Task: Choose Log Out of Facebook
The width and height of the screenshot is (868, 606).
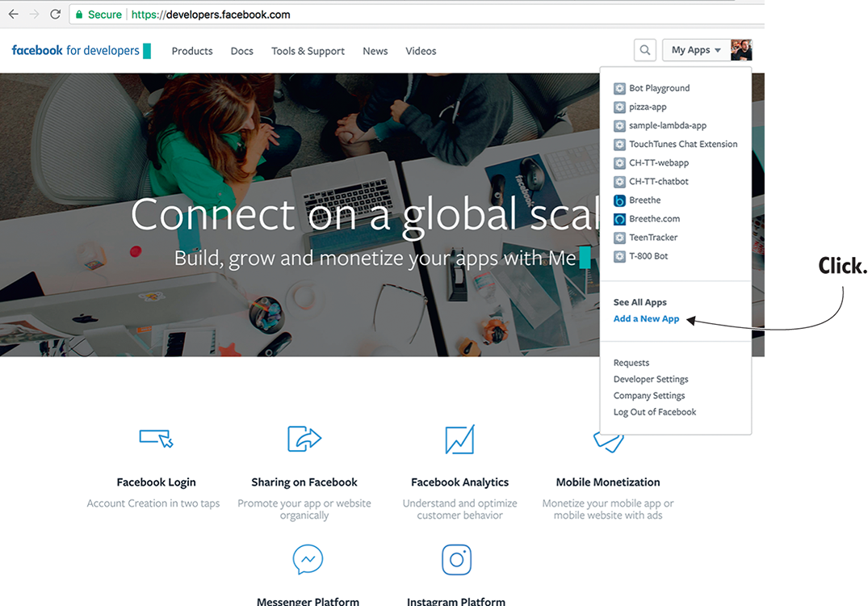Action: click(x=654, y=412)
